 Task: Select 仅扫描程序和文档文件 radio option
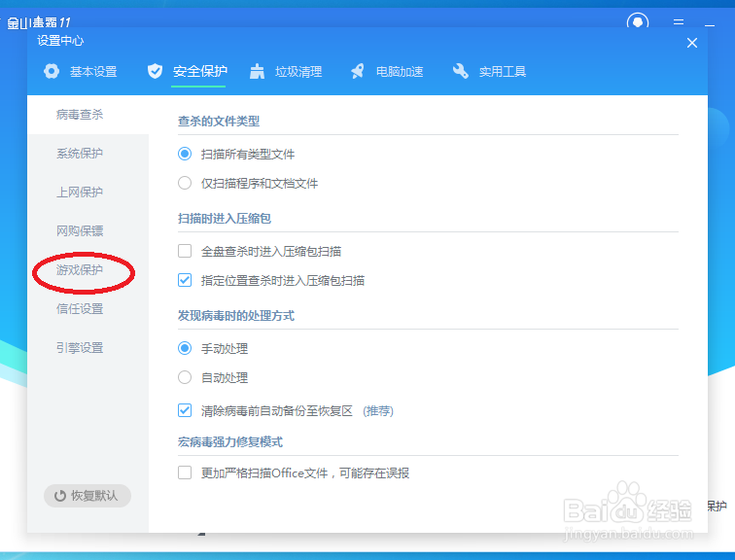click(x=185, y=183)
